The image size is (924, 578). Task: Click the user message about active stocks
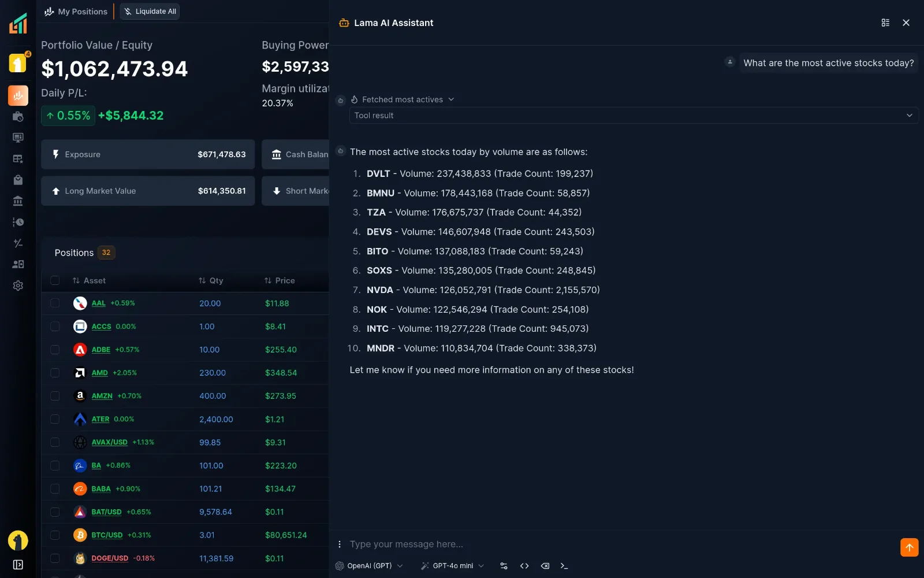coord(829,63)
